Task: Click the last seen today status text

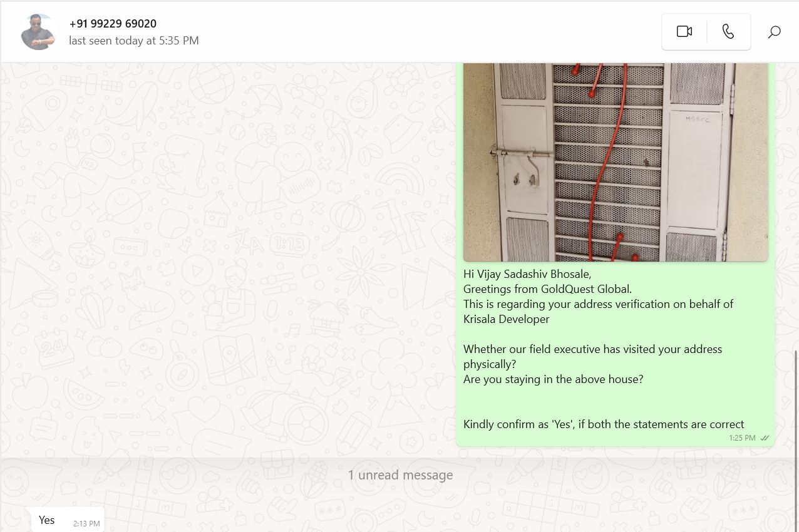Action: pos(134,41)
